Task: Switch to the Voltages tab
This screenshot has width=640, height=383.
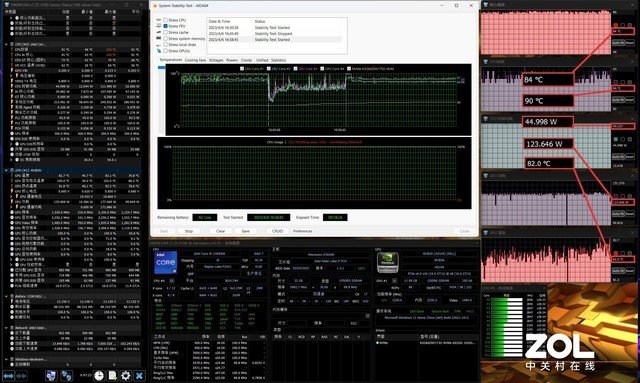Action: (216, 60)
